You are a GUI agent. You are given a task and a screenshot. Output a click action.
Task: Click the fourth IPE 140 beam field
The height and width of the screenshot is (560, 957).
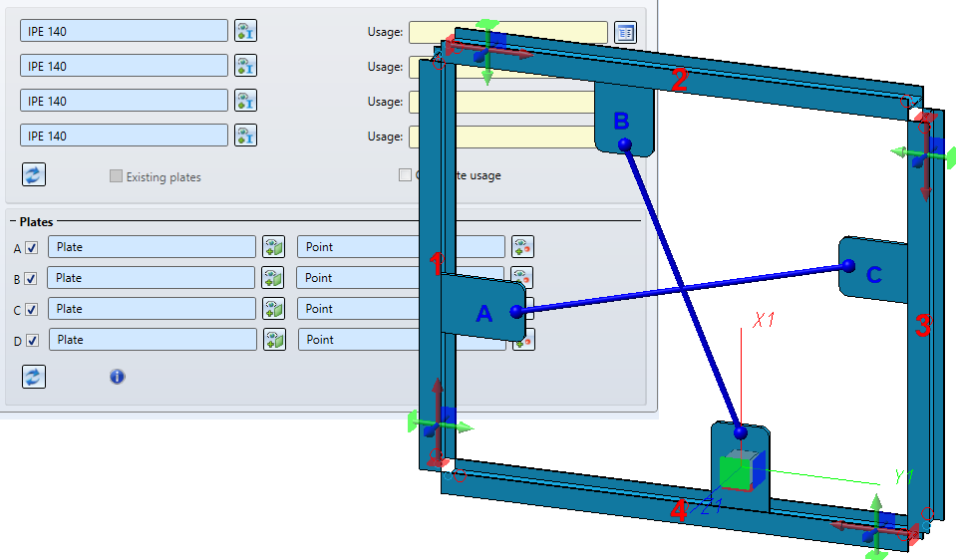point(124,136)
